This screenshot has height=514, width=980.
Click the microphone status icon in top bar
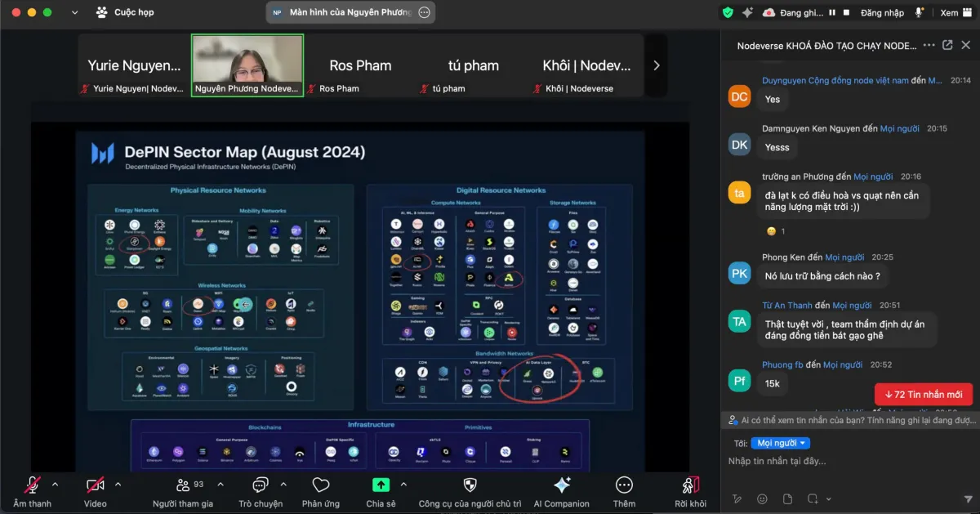pyautogui.click(x=919, y=12)
